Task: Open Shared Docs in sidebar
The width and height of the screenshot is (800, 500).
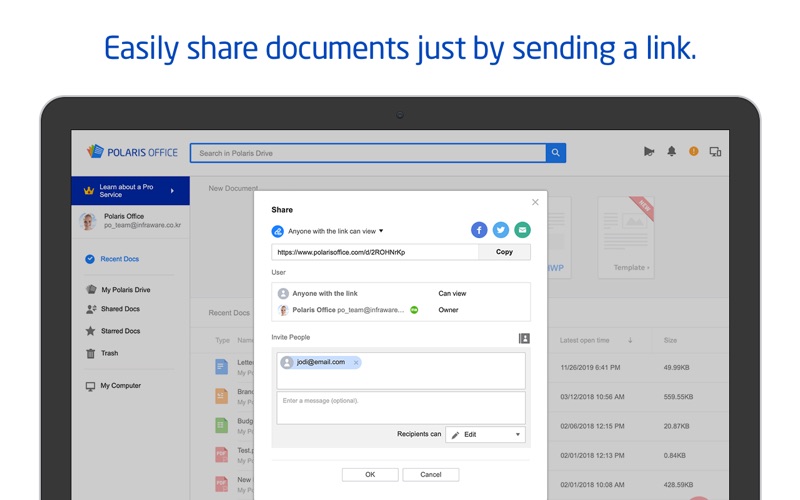Action: (x=120, y=309)
